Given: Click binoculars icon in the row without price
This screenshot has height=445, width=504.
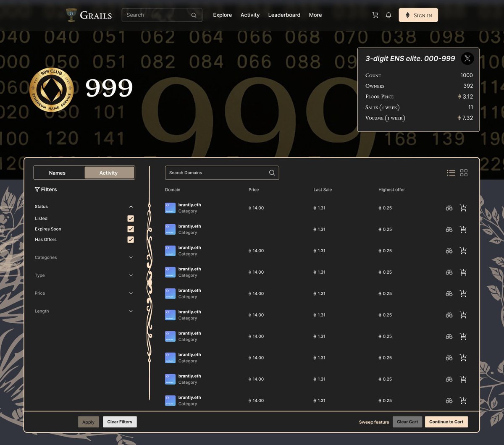Looking at the screenshot, I should pos(449,229).
